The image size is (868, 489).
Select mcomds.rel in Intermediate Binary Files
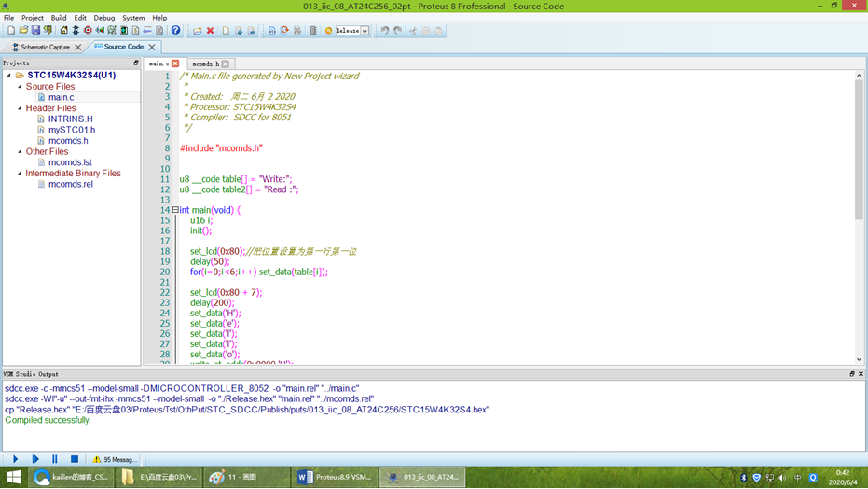[70, 184]
